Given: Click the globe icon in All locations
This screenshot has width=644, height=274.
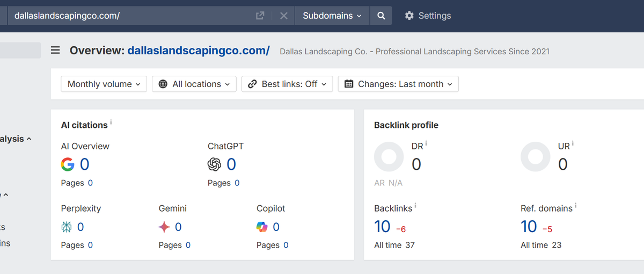Looking at the screenshot, I should tap(163, 84).
